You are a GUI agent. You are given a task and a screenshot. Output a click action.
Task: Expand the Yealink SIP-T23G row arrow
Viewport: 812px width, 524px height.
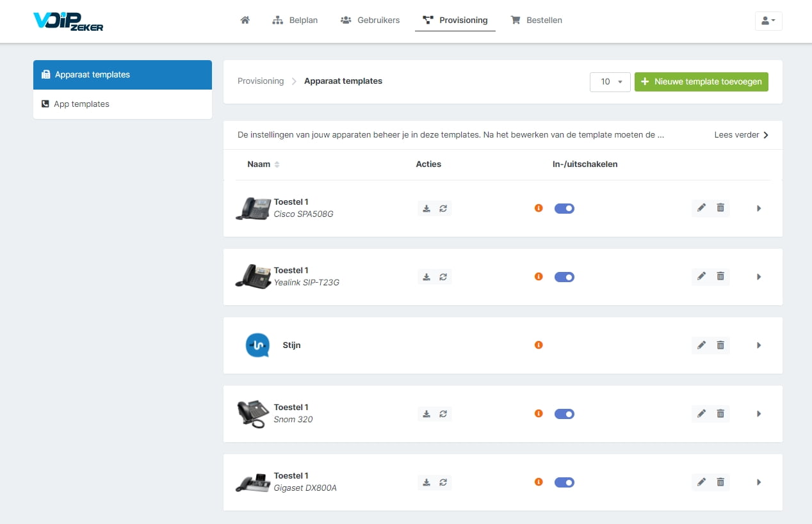point(759,277)
